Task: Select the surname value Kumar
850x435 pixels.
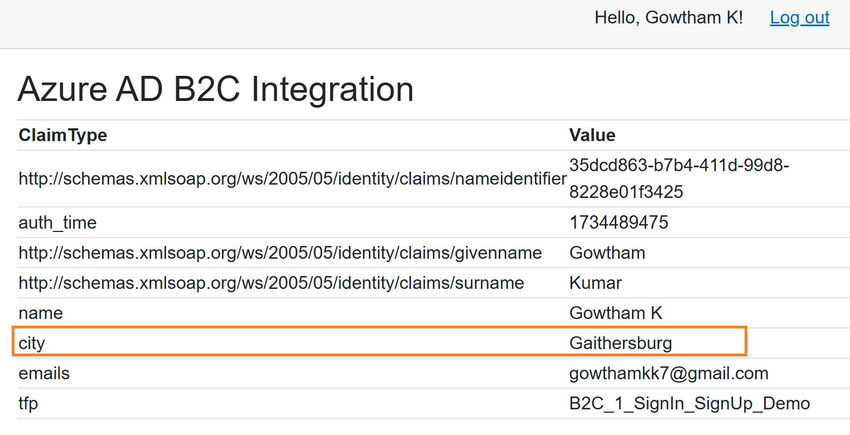Action: (x=595, y=283)
